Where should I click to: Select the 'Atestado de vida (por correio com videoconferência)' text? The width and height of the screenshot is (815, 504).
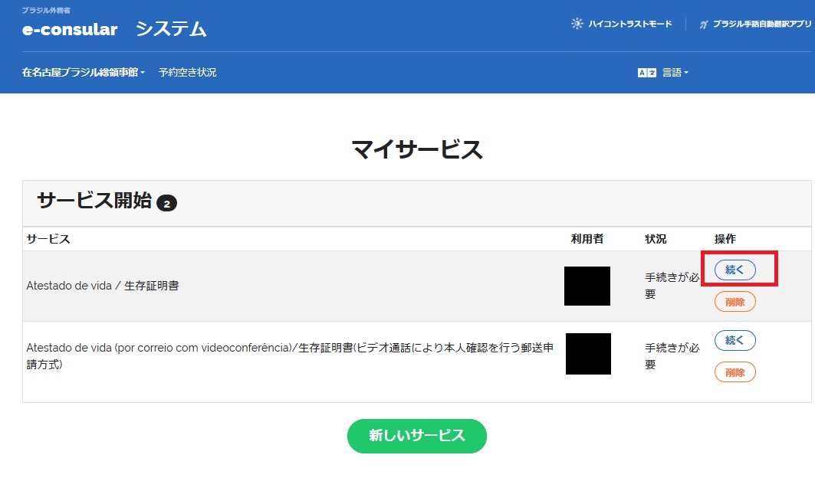click(159, 348)
